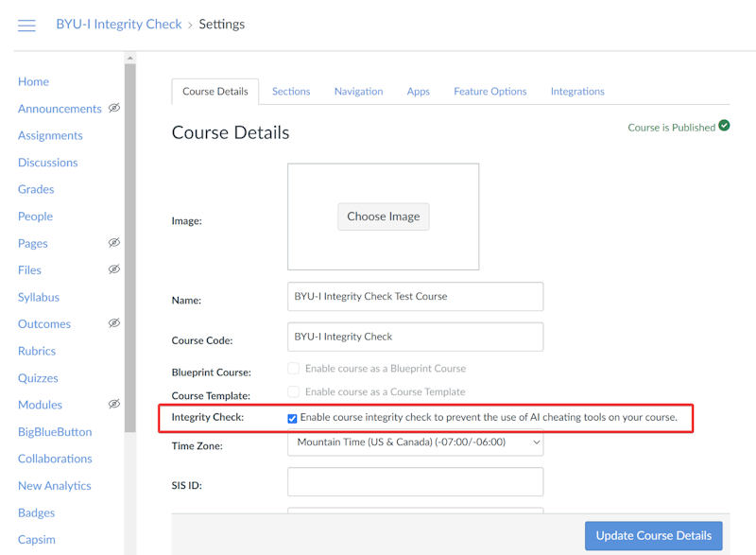Viewport: 756px width, 555px height.
Task: Open the hamburger course navigation menu
Action: (26, 26)
